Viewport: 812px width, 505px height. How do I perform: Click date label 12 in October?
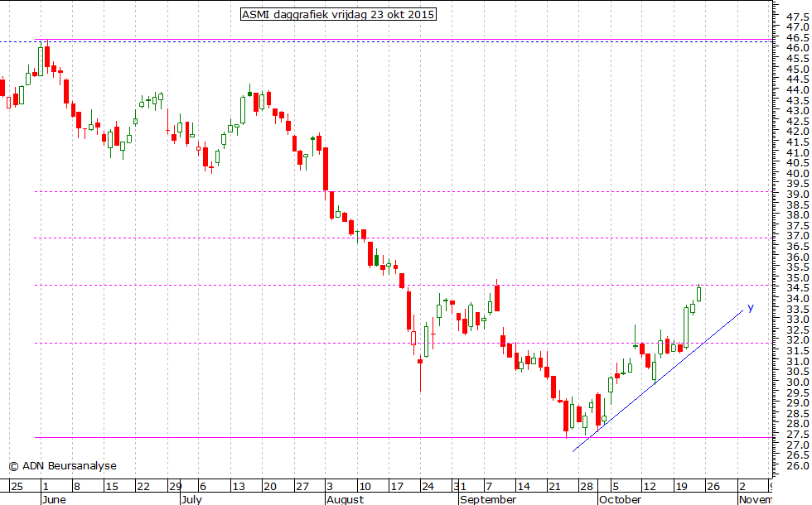tap(650, 487)
